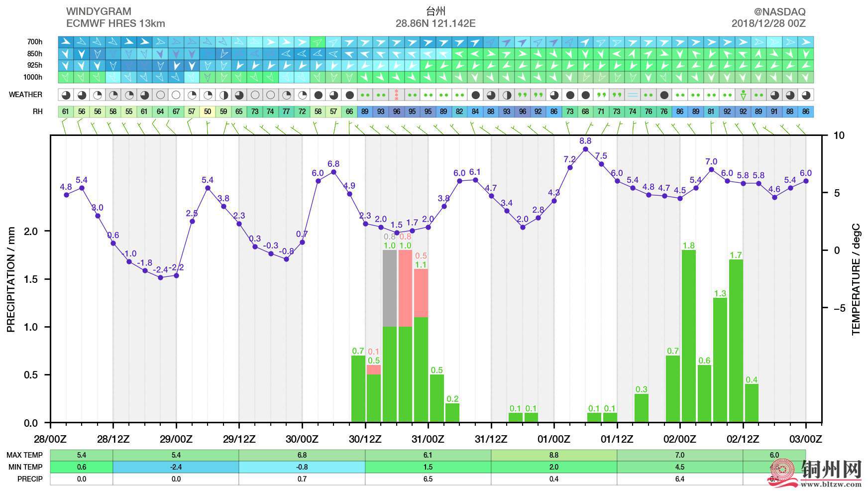Click the weather symbol above RH value 84

point(475,95)
